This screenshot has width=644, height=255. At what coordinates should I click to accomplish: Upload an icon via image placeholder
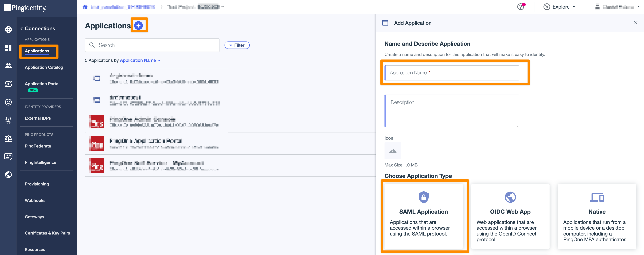392,151
